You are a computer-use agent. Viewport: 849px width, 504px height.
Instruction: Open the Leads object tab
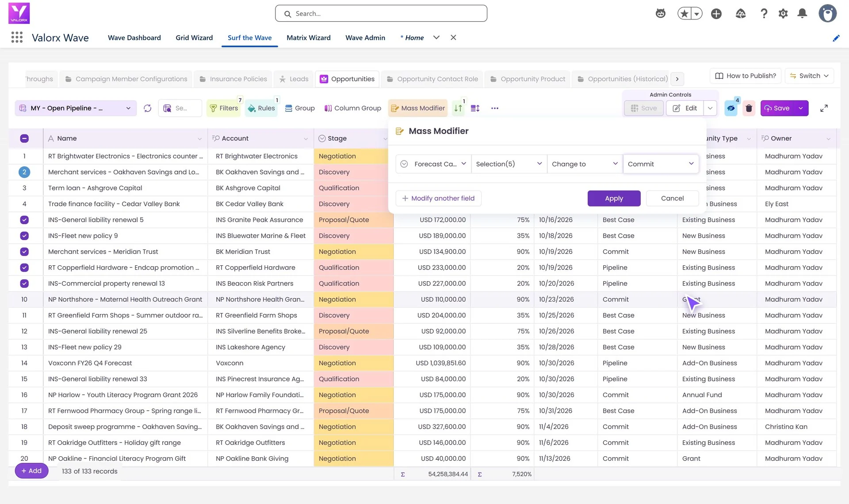[294, 79]
